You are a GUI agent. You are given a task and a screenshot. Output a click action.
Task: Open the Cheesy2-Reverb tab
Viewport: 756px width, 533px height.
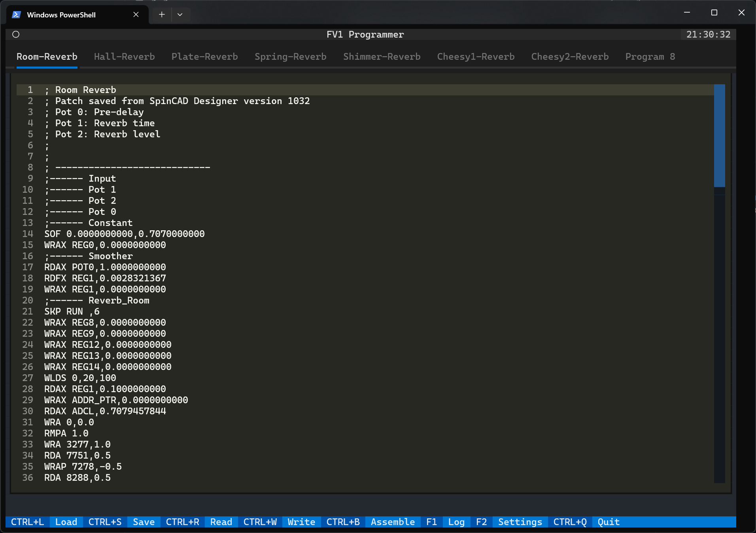(570, 57)
